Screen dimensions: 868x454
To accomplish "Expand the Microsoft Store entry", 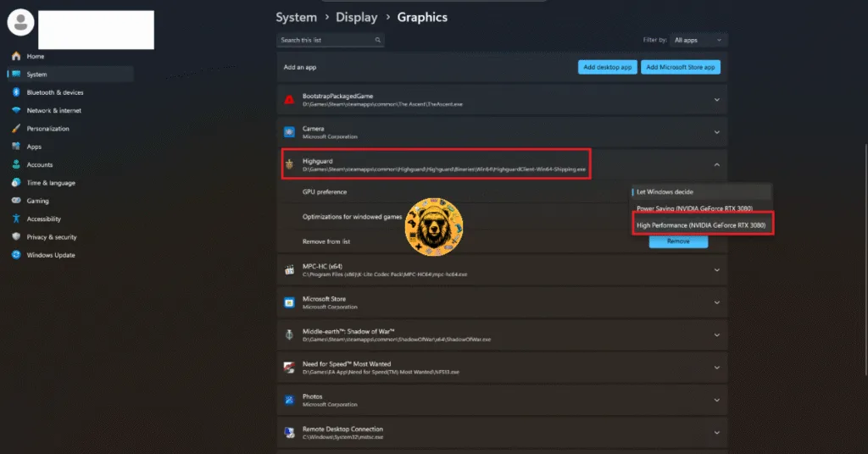I will tap(716, 302).
